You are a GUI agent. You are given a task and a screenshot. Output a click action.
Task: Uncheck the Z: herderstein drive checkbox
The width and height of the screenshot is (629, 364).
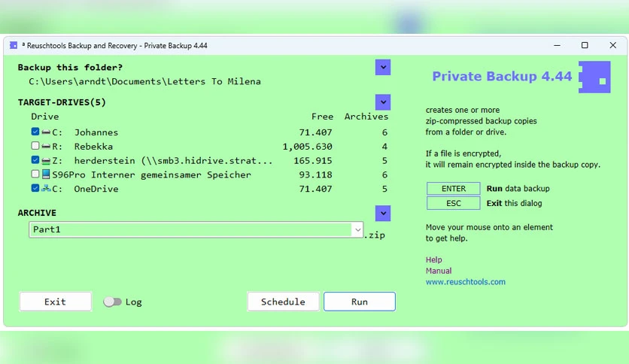point(35,160)
